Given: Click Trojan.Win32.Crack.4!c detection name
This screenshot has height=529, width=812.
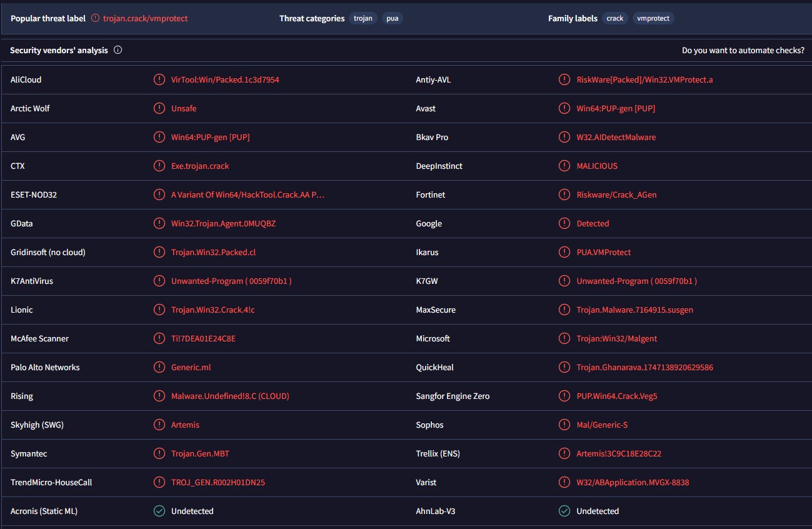Looking at the screenshot, I should click(x=213, y=310).
